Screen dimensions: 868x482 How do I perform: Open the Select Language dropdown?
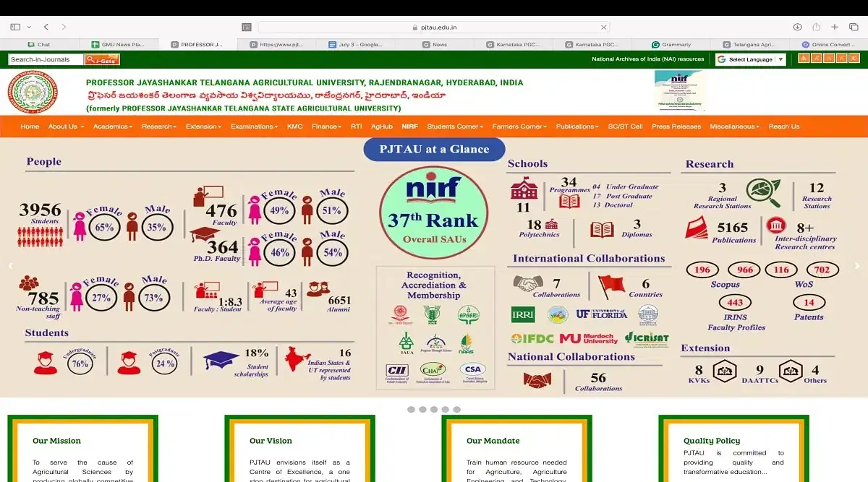[x=751, y=59]
